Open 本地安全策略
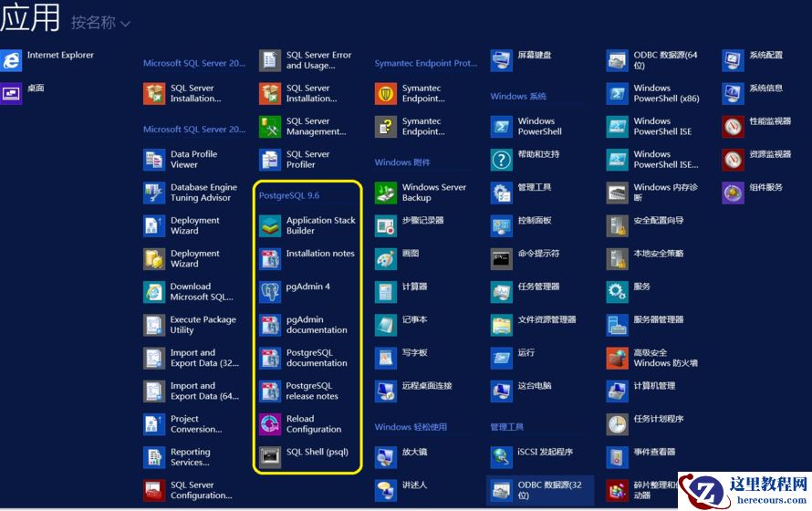 (x=645, y=259)
